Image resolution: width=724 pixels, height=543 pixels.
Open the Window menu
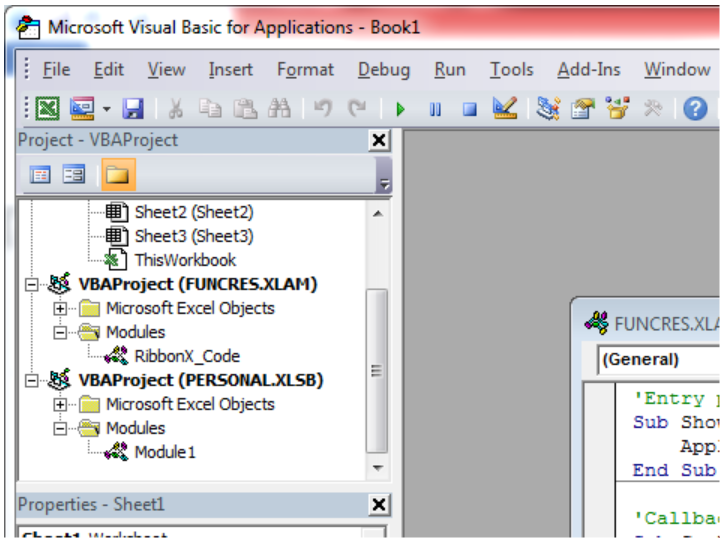(x=677, y=70)
